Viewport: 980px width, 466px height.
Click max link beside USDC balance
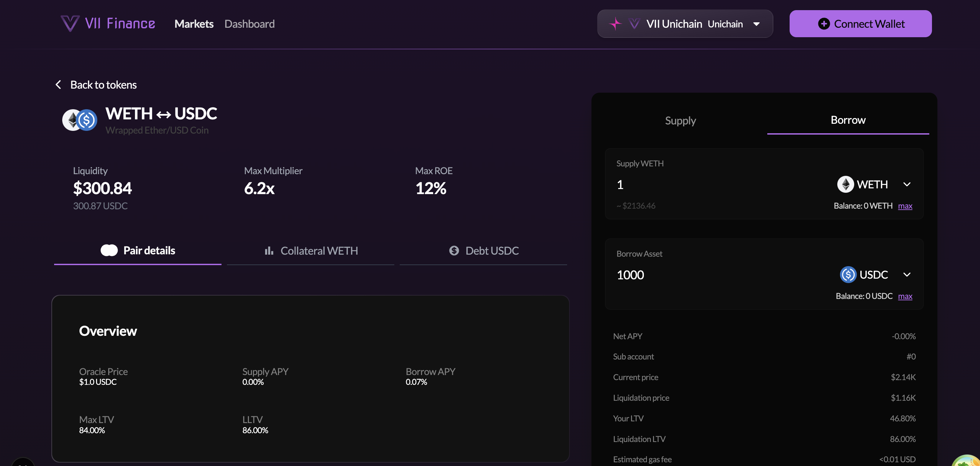pyautogui.click(x=905, y=296)
